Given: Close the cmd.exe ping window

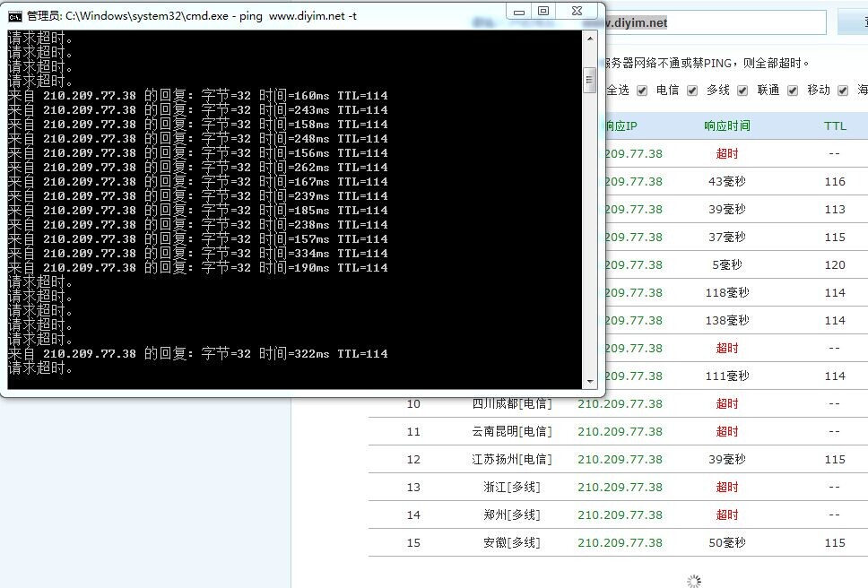Looking at the screenshot, I should point(577,11).
